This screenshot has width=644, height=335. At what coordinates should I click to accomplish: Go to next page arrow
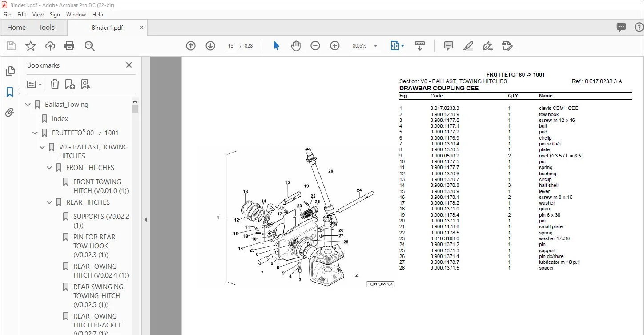210,46
